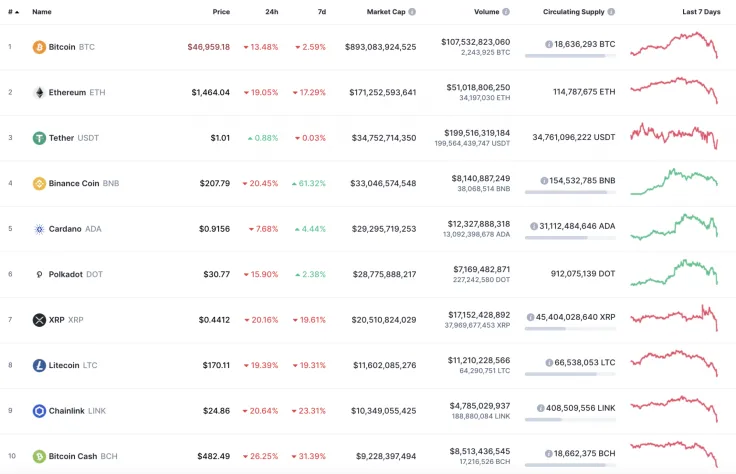This screenshot has height=474, width=736.
Task: Open the Bitcoin Cash BCH link
Action: click(x=83, y=456)
